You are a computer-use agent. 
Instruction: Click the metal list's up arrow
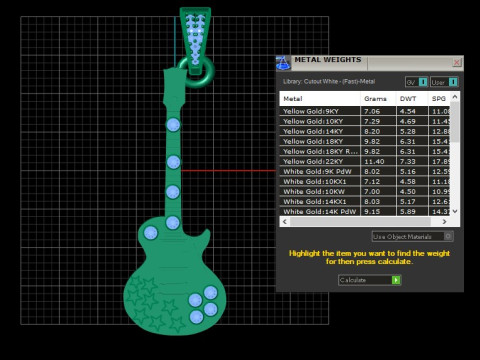tap(455, 97)
